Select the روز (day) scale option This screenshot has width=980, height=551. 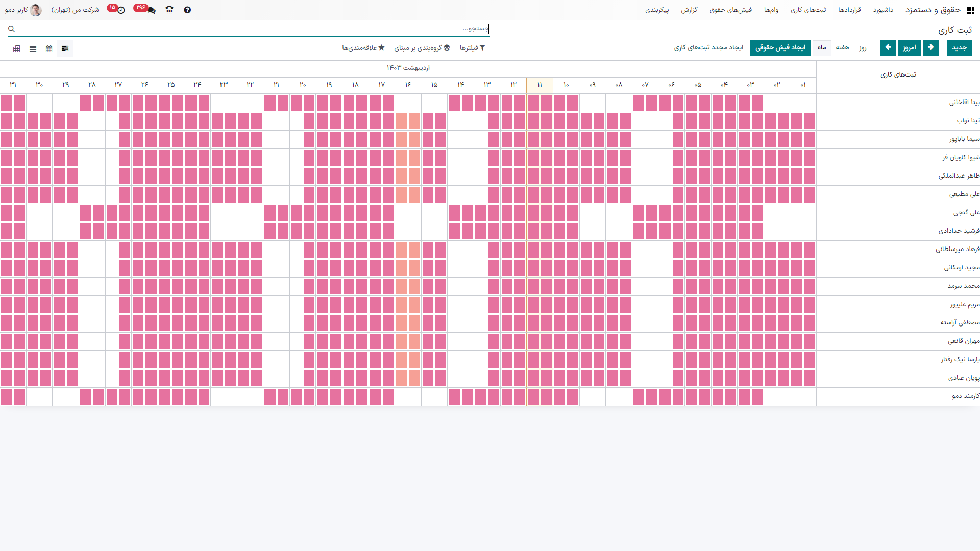click(x=863, y=48)
